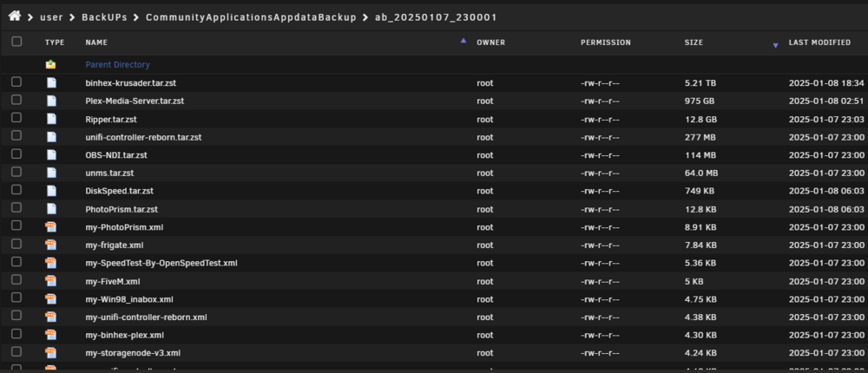Toggle the select-all checkbox in header
Viewport: 868px width, 373px height.
[x=16, y=42]
